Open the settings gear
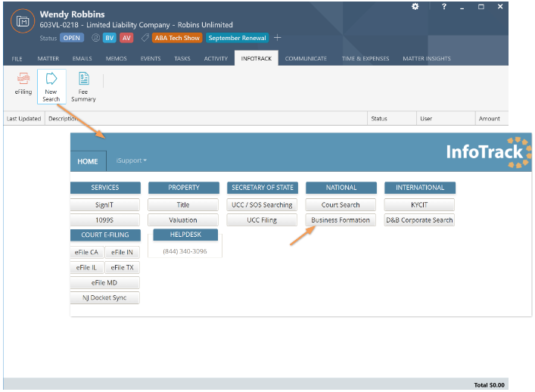The image size is (535, 392). tap(415, 7)
